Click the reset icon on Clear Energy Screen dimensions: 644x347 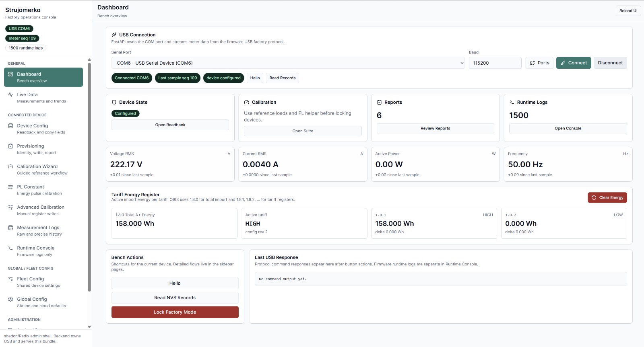pyautogui.click(x=594, y=197)
